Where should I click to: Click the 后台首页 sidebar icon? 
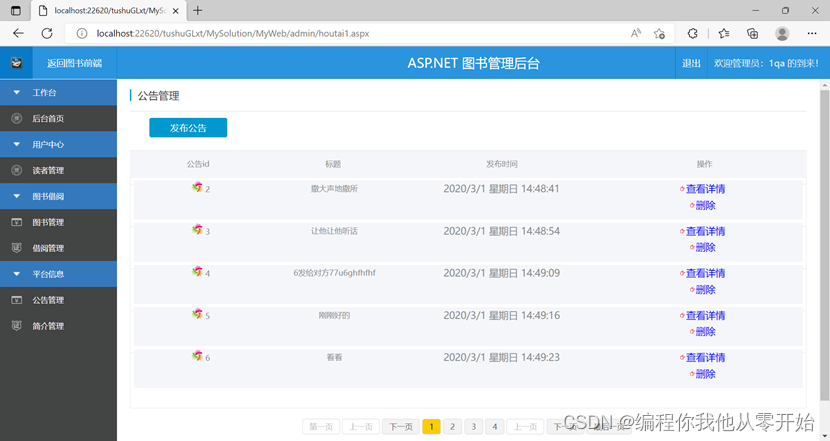(x=16, y=118)
